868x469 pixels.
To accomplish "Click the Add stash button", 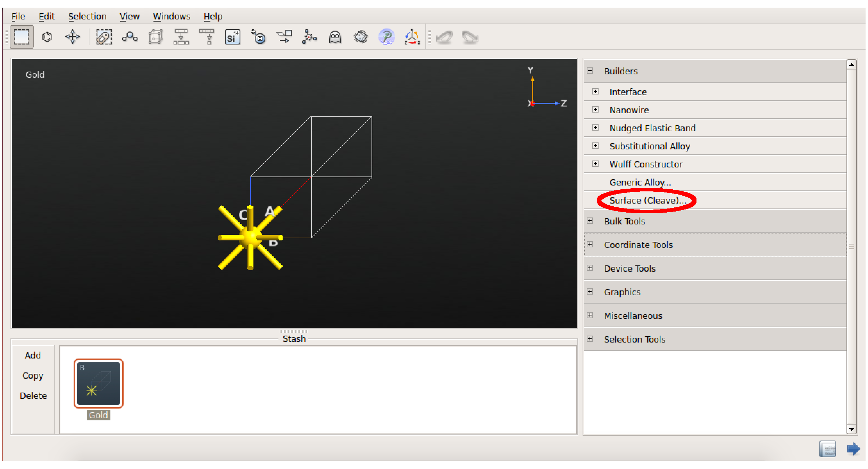I will click(33, 355).
